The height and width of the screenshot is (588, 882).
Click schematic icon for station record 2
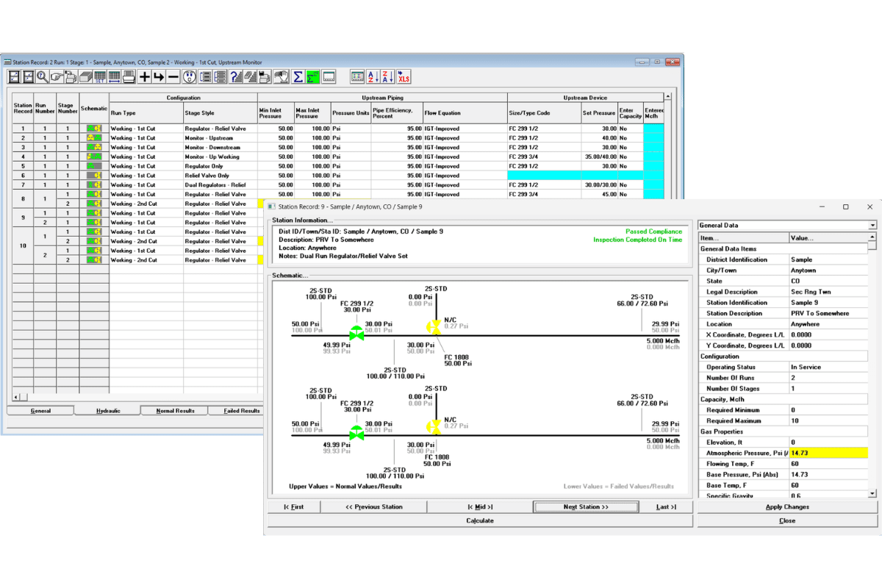point(94,137)
